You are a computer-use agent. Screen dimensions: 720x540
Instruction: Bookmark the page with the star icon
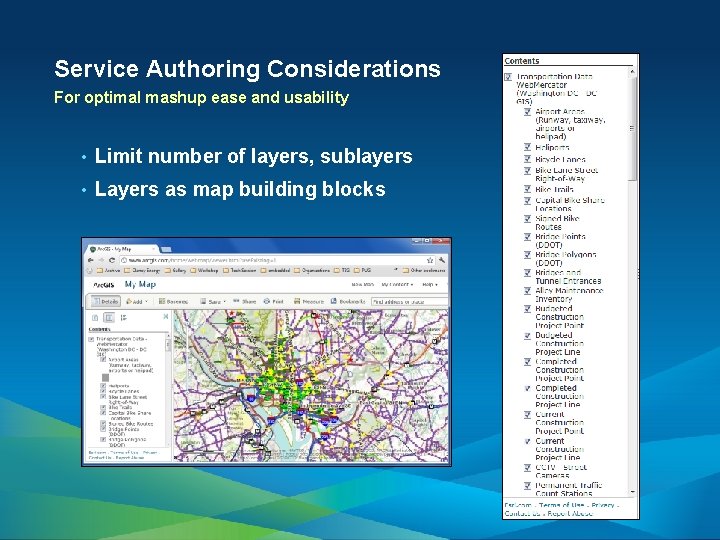pos(430,260)
